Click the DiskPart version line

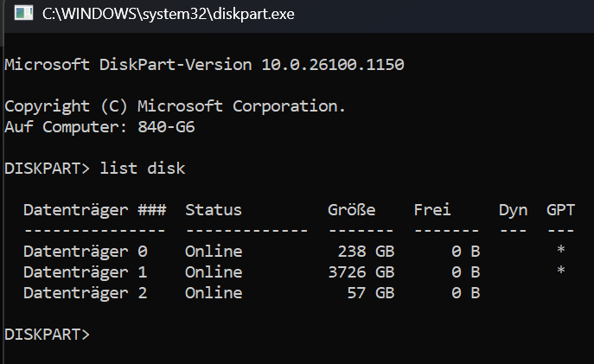(x=204, y=65)
